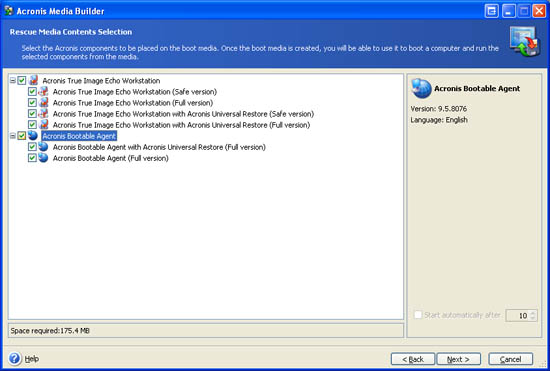Toggle Universal Restore (Safe version) checkbox
550x371 pixels.
(x=32, y=114)
